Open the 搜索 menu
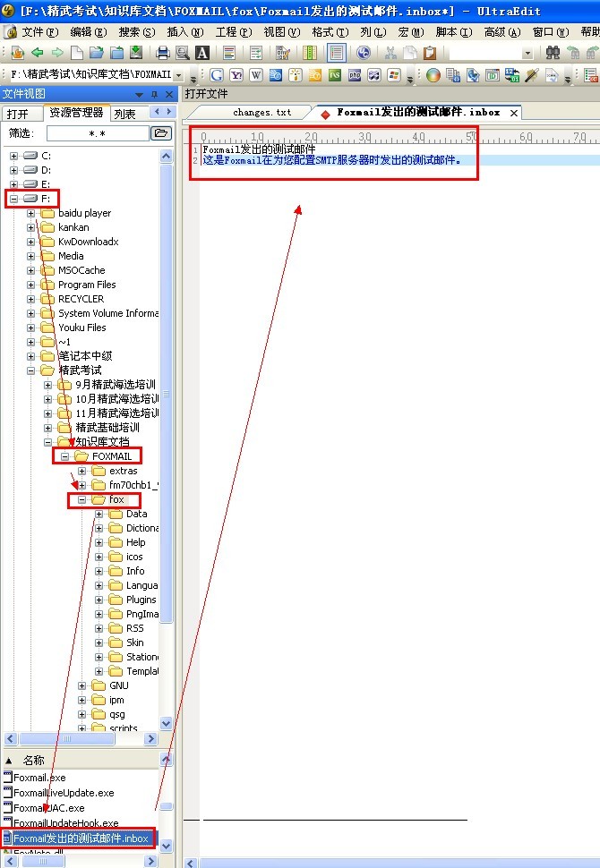Image resolution: width=600 pixels, height=868 pixels. tap(137, 32)
